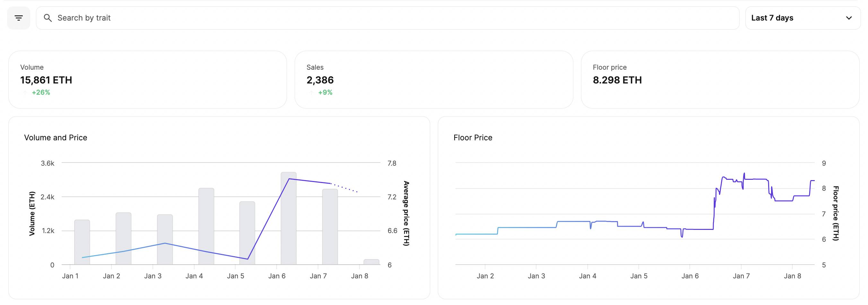The height and width of the screenshot is (305, 868).
Task: Select the Volume stat card
Action: coord(147,80)
